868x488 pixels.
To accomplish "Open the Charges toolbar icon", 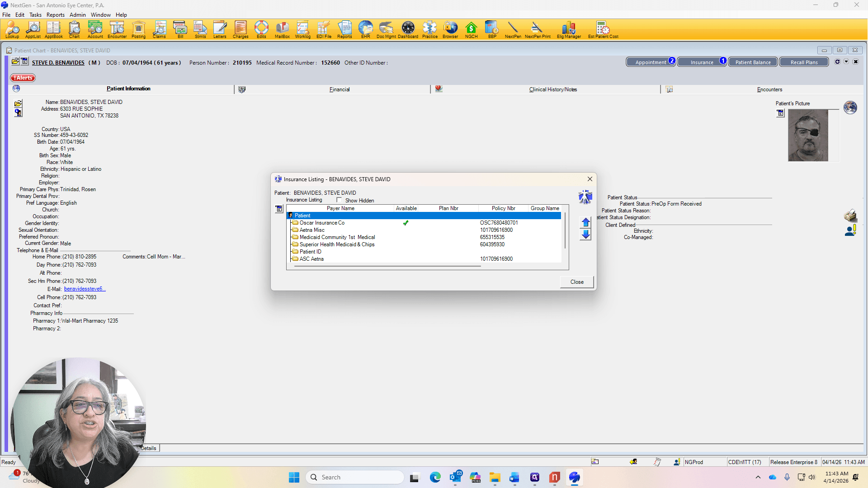I will click(x=241, y=30).
